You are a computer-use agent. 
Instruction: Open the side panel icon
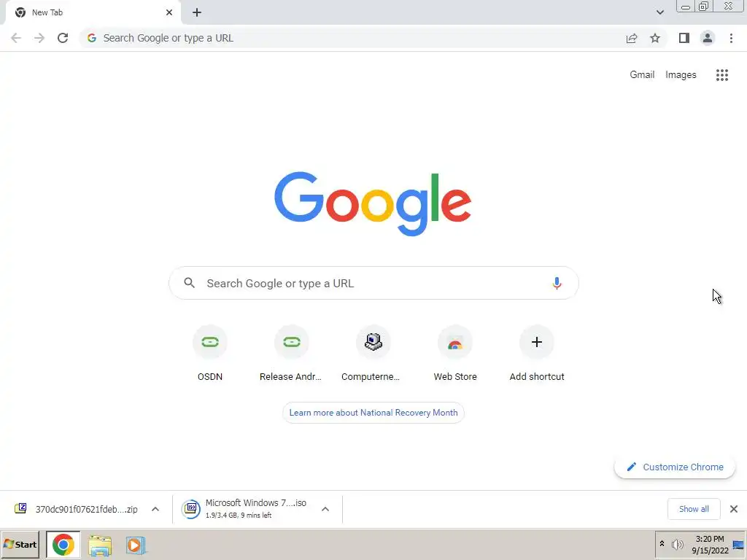[x=684, y=38]
